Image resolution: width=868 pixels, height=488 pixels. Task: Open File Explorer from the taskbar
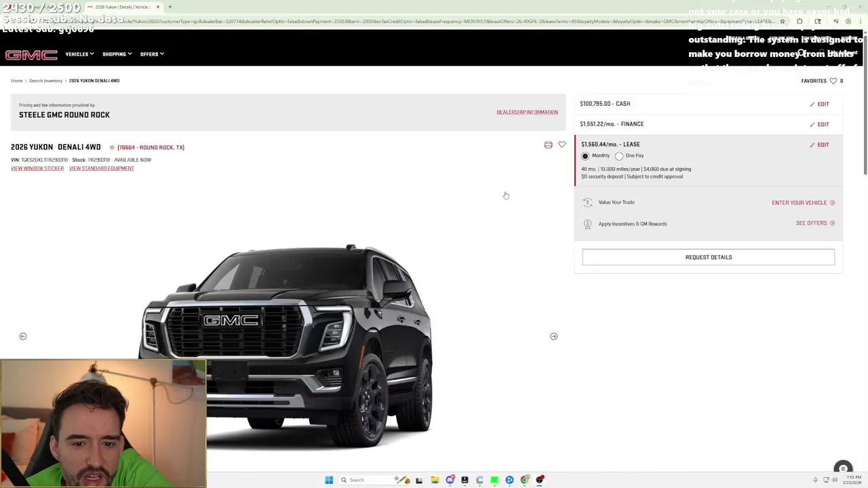435,480
